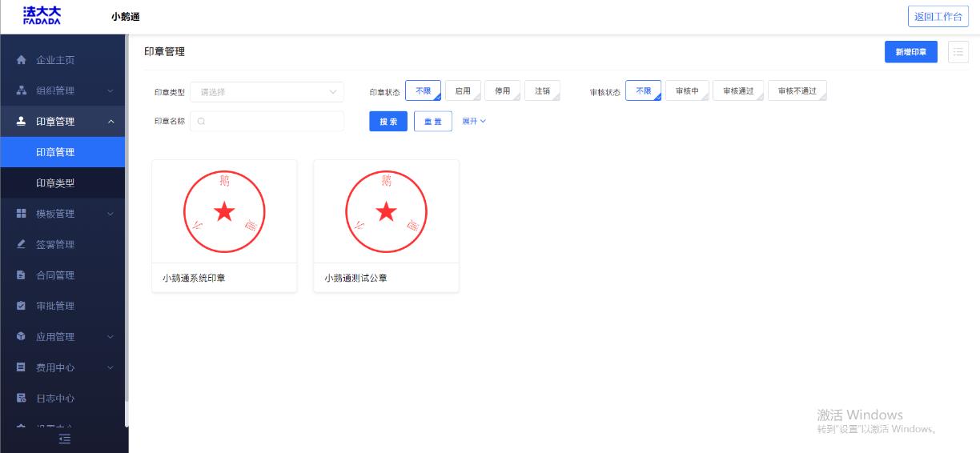Collapse sidebar with bottom fold icon
This screenshot has width=980, height=453.
coord(65,439)
